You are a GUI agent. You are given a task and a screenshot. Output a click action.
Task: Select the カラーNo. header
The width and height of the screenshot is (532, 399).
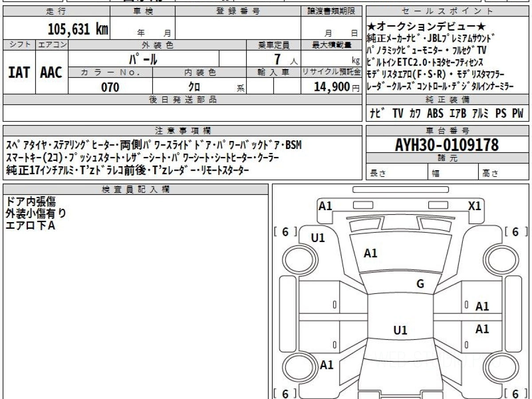110,73
